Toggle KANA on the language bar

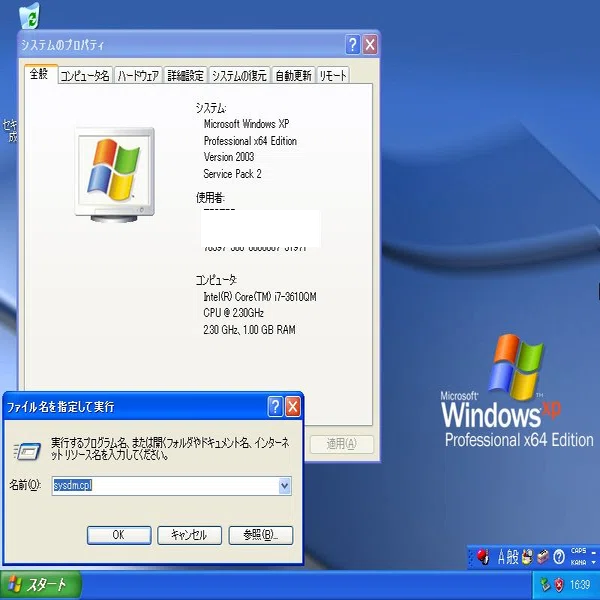point(578,562)
